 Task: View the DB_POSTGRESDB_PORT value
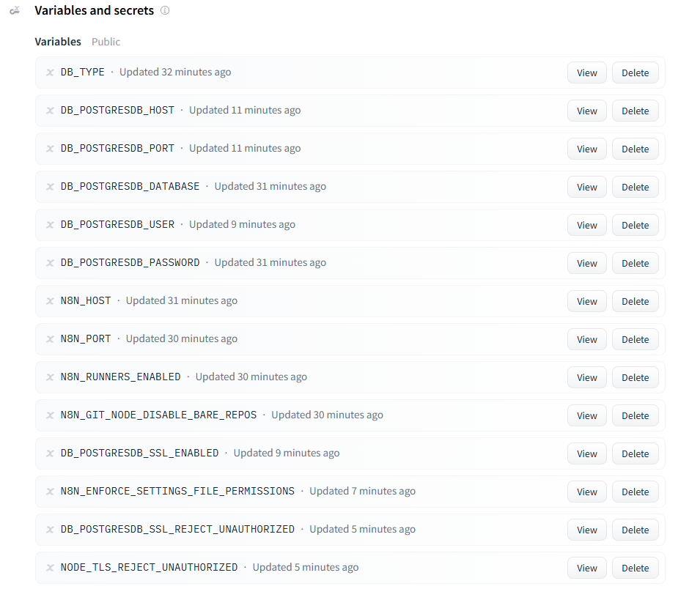(x=586, y=149)
